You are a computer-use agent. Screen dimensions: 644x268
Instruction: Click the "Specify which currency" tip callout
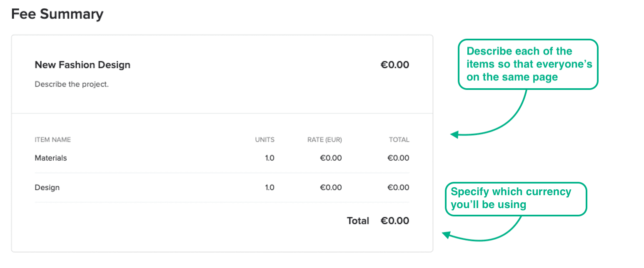pyautogui.click(x=516, y=199)
